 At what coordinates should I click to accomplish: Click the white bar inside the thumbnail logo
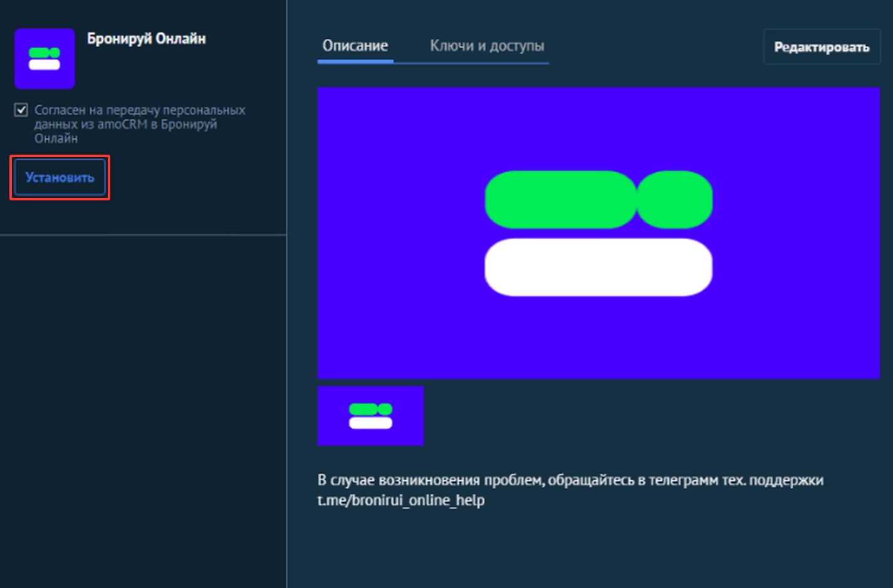[370, 423]
